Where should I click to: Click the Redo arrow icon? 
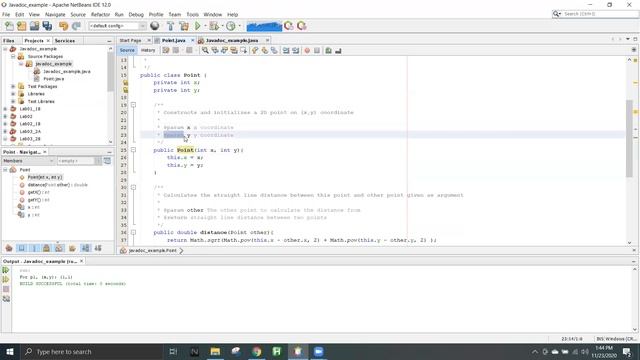[76, 26]
